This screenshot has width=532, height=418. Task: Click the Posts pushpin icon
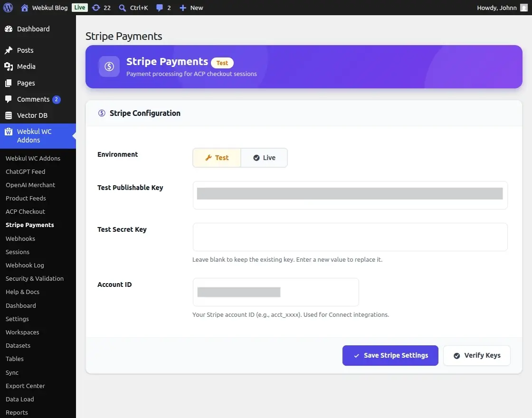pyautogui.click(x=9, y=50)
